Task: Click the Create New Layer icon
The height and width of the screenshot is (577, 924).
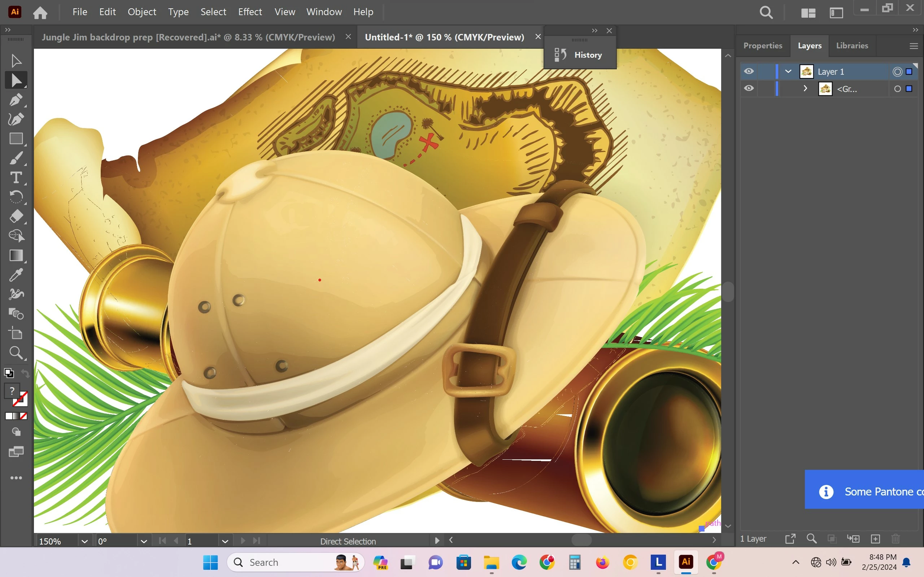Action: tap(875, 538)
